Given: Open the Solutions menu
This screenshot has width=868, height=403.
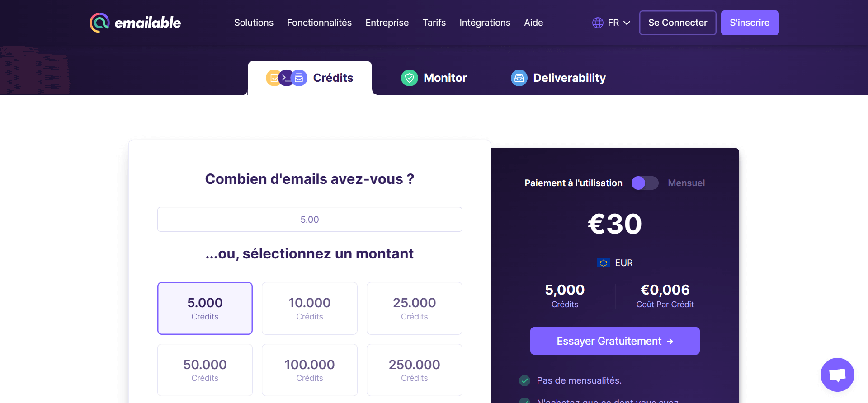Looking at the screenshot, I should (254, 23).
